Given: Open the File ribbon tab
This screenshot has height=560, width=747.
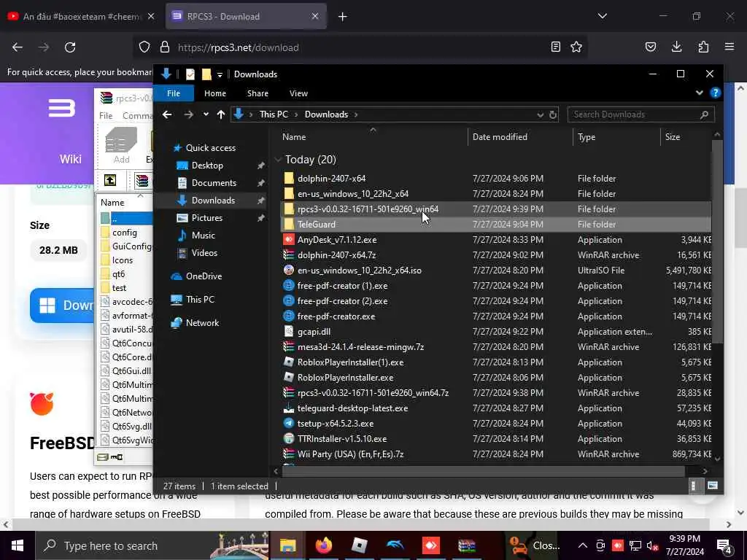Looking at the screenshot, I should [174, 93].
